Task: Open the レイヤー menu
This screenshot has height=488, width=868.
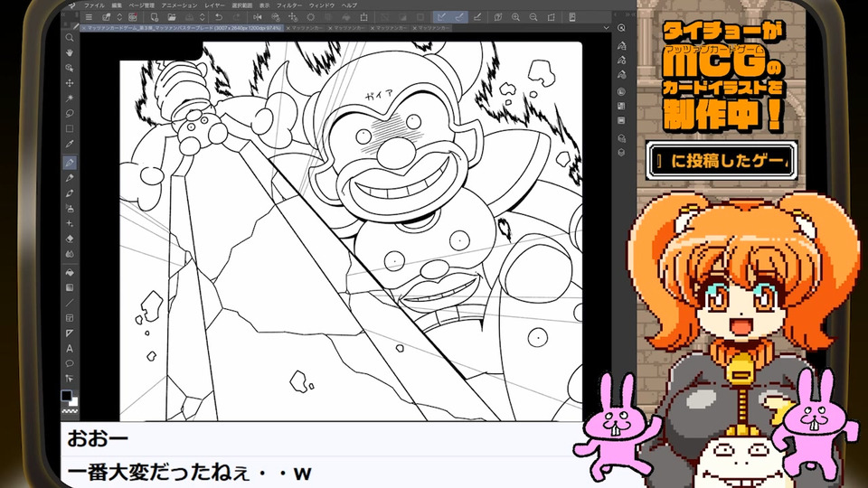Action: point(215,5)
